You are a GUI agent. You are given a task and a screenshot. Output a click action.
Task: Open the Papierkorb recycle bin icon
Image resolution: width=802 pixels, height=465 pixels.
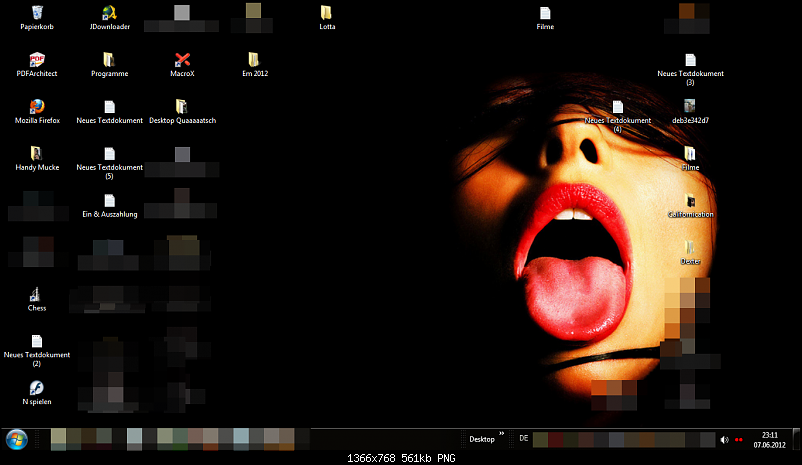click(37, 13)
